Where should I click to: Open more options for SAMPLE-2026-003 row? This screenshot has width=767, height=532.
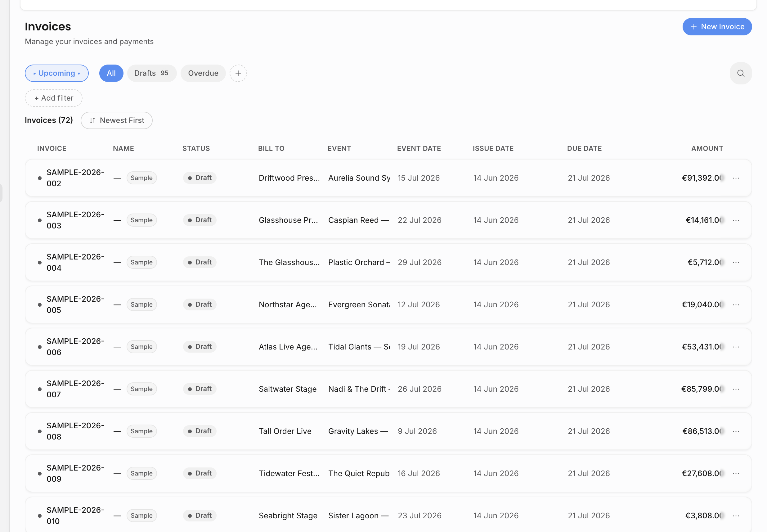point(736,220)
